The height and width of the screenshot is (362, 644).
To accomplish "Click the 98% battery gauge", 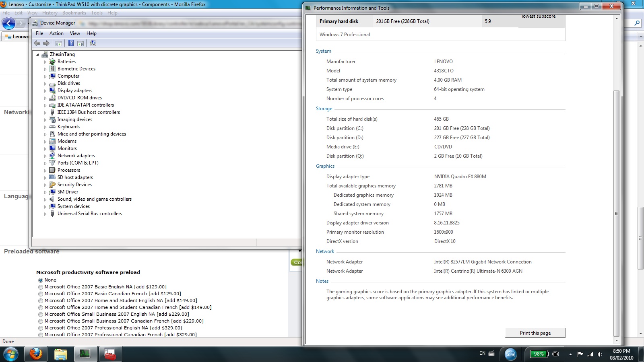I will pyautogui.click(x=539, y=354).
